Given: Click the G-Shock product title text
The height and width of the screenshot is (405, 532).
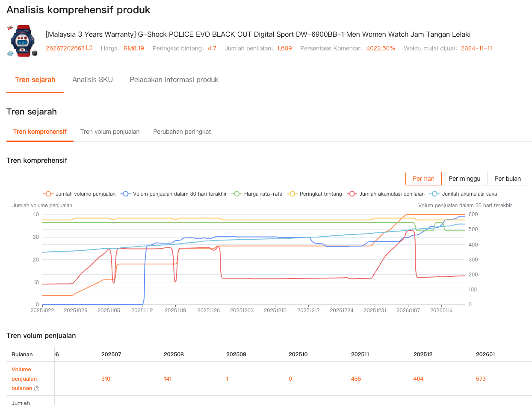Looking at the screenshot, I should click(x=258, y=34).
